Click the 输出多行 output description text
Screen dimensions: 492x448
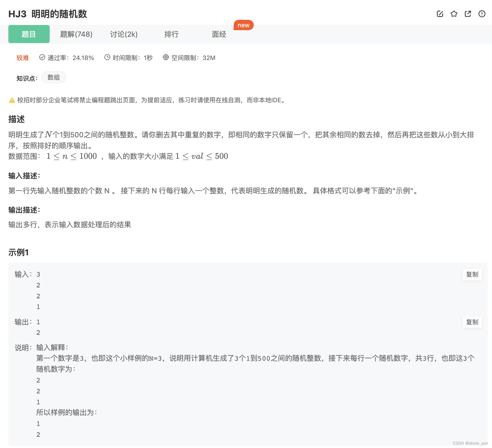coord(70,225)
